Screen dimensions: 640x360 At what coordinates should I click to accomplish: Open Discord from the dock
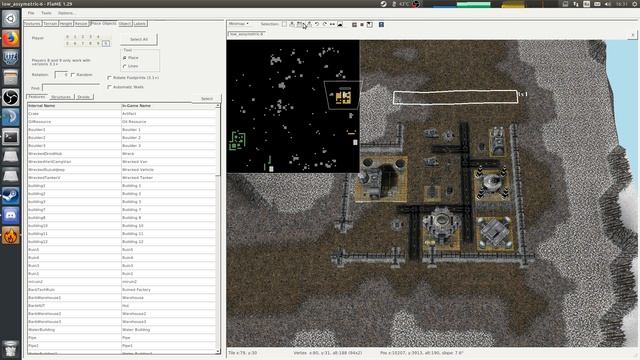[11, 216]
